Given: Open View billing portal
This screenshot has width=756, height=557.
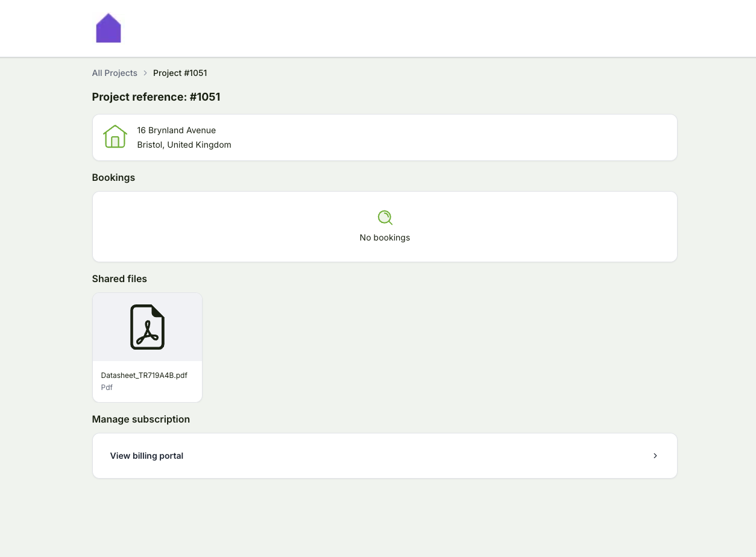Looking at the screenshot, I should (x=146, y=456).
